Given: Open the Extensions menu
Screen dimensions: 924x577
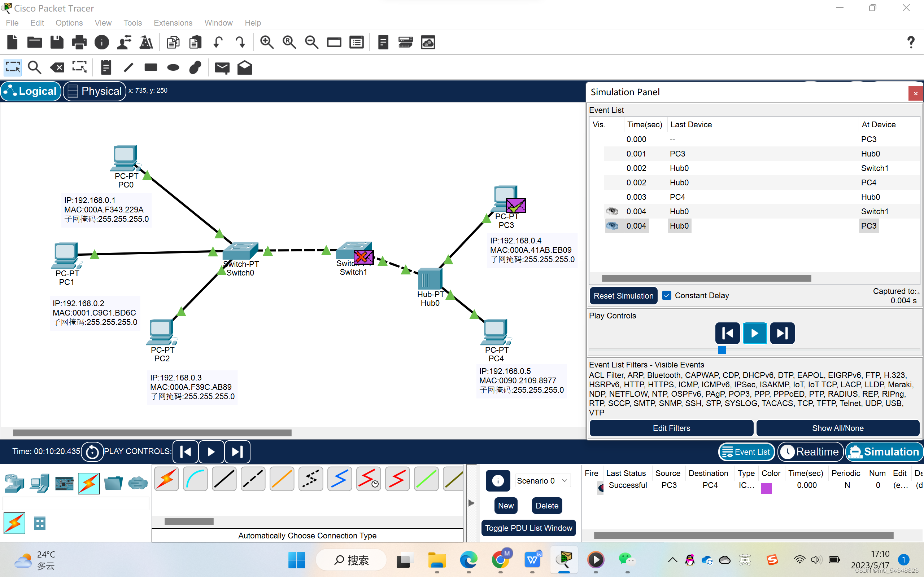Looking at the screenshot, I should [173, 23].
